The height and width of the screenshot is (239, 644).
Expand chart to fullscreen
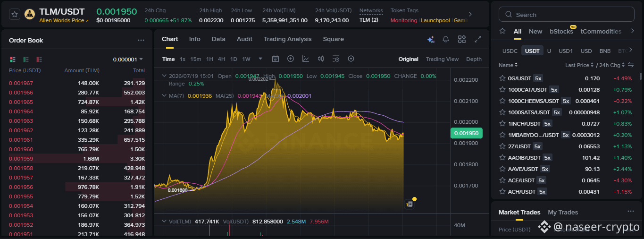[x=478, y=39]
